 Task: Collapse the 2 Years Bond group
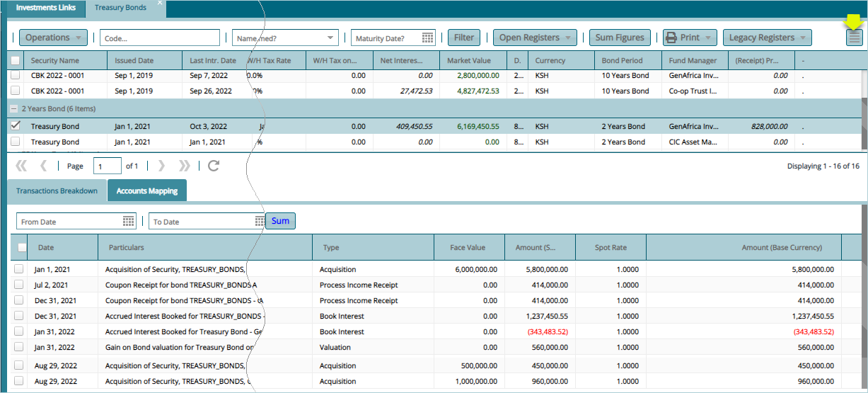click(x=13, y=109)
